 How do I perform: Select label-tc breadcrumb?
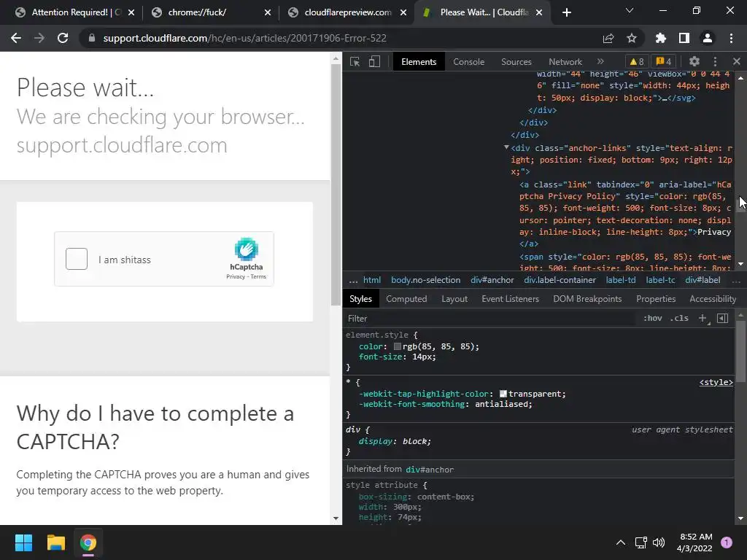660,280
